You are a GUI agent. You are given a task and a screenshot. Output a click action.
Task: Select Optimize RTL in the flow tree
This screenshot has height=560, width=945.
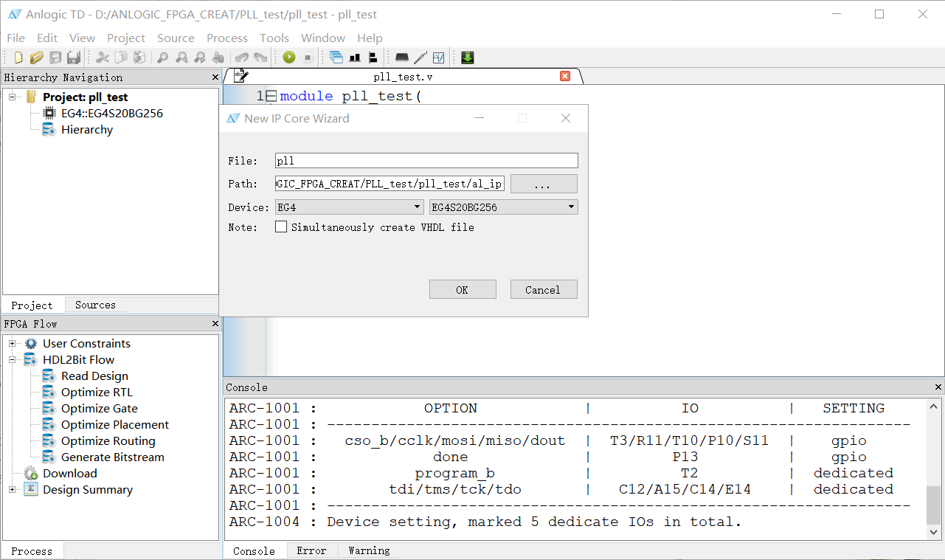pyautogui.click(x=97, y=393)
